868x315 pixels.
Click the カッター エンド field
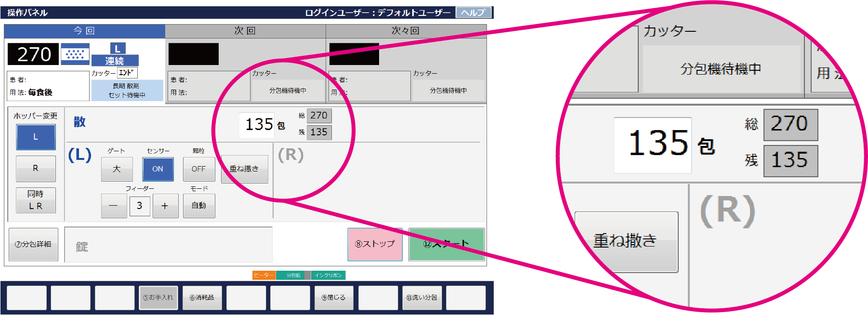(127, 73)
